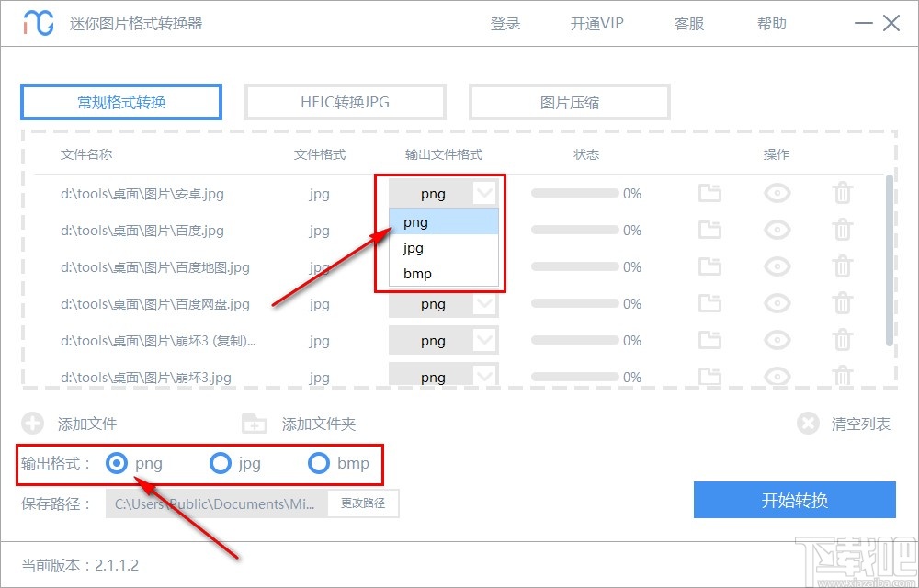Click the 更改路径 button
The image size is (919, 588).
pos(363,503)
